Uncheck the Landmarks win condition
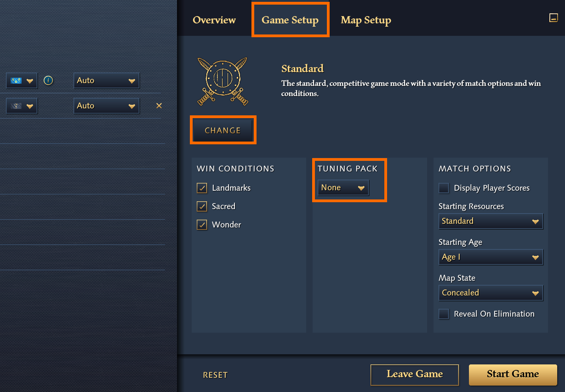565x392 pixels. (x=202, y=188)
